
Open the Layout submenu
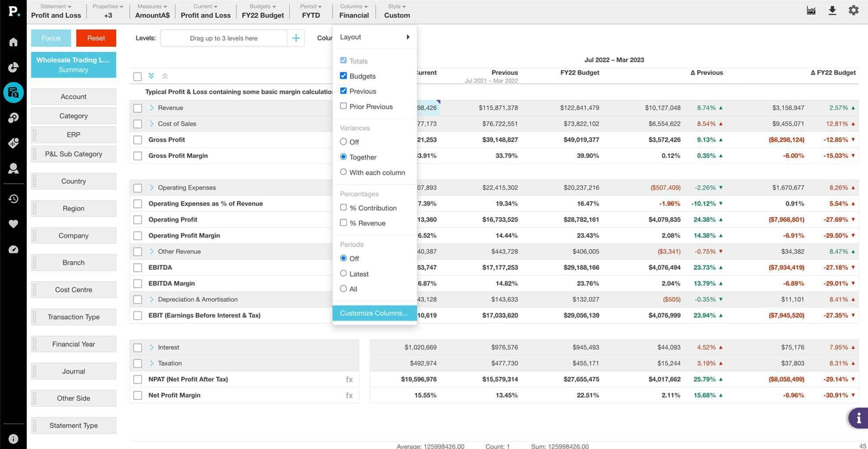[x=374, y=37]
